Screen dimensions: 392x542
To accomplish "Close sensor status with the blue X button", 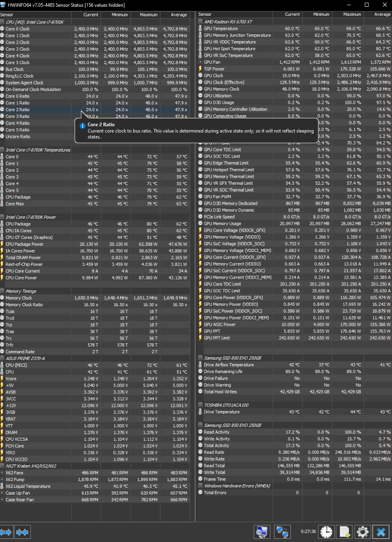I will click(x=380, y=532).
